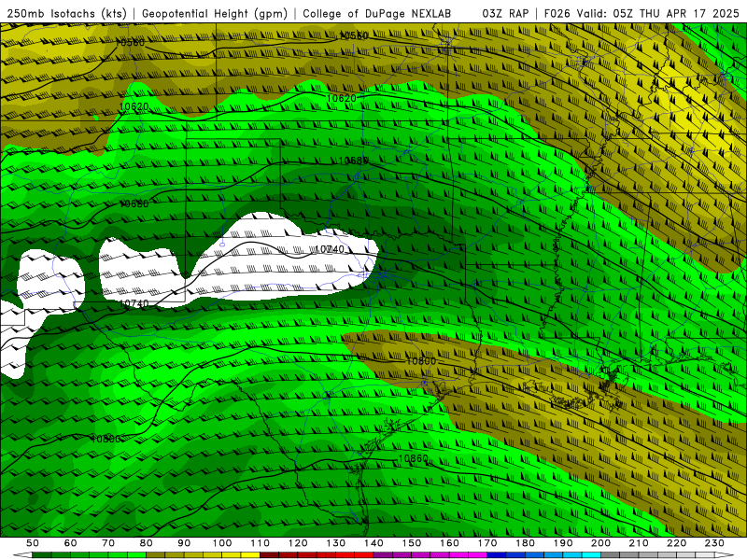Image resolution: width=747 pixels, height=560 pixels.
Task: Click the 10800 label on the olive band
Action: coord(421,361)
